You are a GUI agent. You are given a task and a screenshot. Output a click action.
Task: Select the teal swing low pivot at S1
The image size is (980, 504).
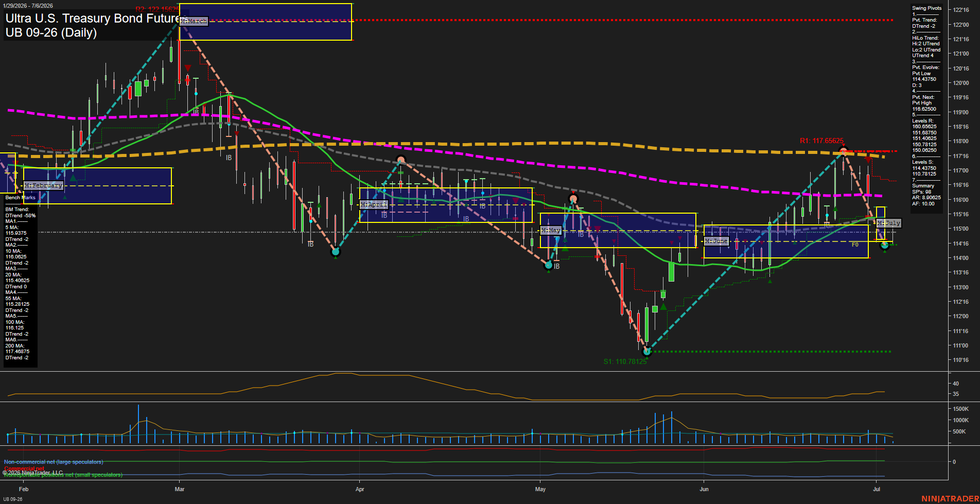tap(647, 352)
